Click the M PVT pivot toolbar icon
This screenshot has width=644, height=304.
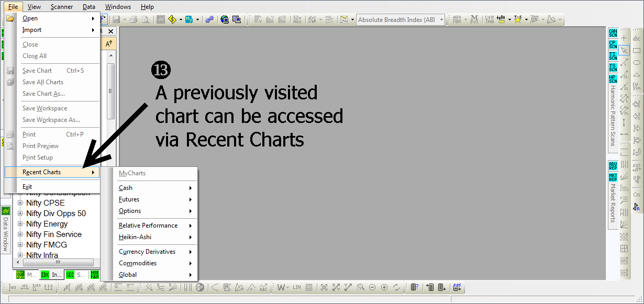474,20
